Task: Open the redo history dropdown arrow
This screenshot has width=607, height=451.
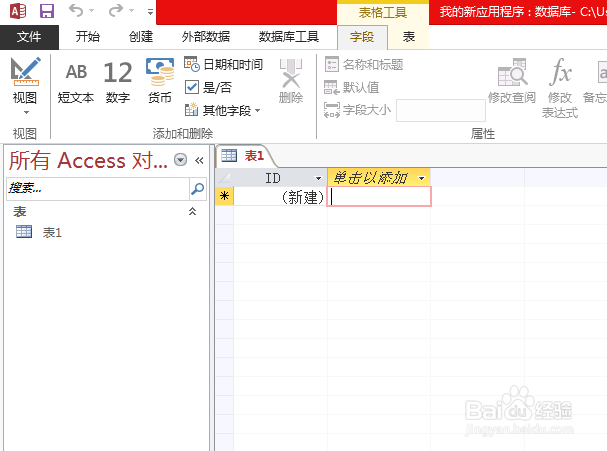Action: 132,11
